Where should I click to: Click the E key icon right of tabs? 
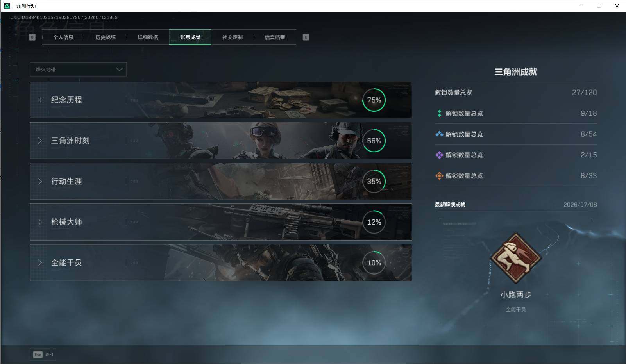coord(306,37)
